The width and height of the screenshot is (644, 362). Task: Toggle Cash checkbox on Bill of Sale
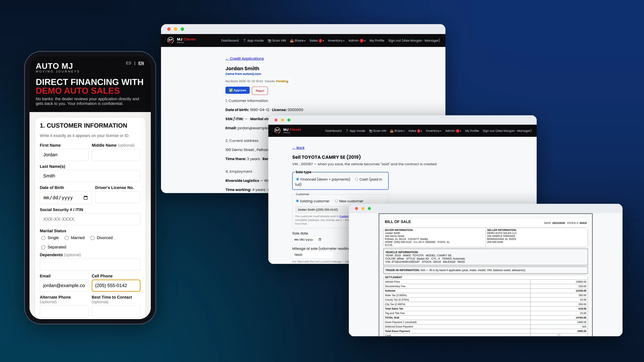(559, 335)
